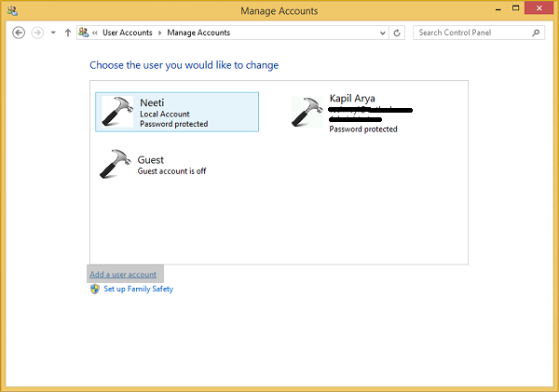Click Kapil Arya's hammer account picture
Screen dimensions: 559x392
pyautogui.click(x=307, y=113)
